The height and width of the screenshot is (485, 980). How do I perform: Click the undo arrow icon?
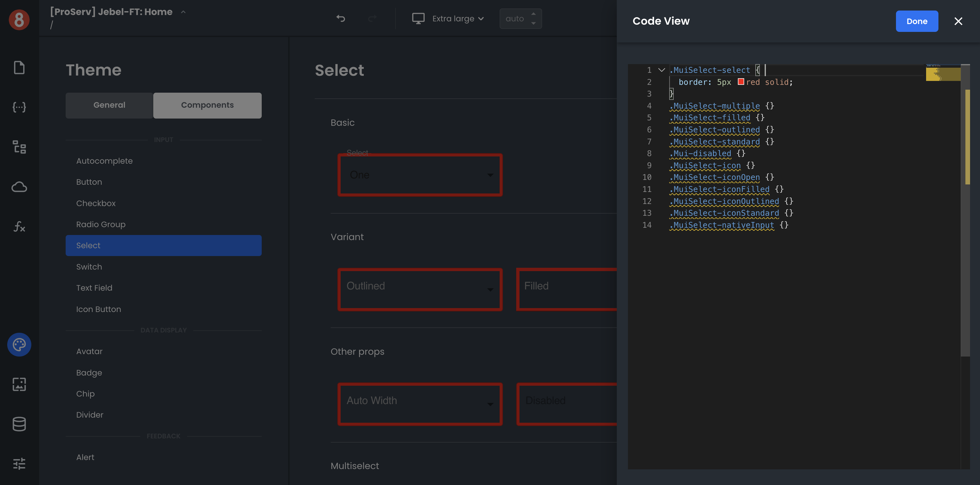[341, 18]
